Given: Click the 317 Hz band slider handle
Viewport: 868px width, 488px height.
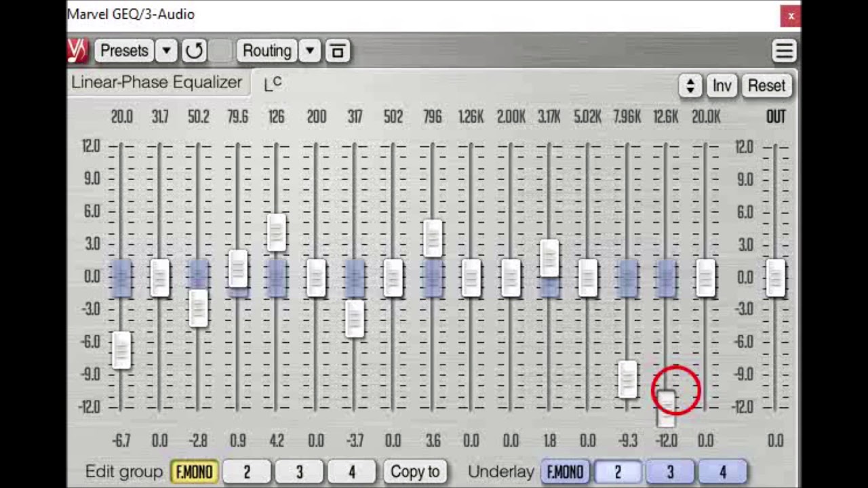Looking at the screenshot, I should pos(355,319).
